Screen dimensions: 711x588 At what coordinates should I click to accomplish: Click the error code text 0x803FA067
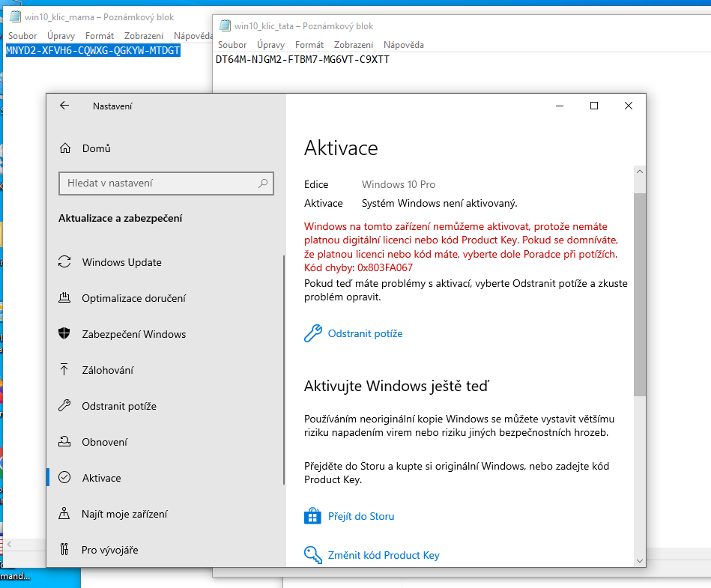pyautogui.click(x=385, y=267)
